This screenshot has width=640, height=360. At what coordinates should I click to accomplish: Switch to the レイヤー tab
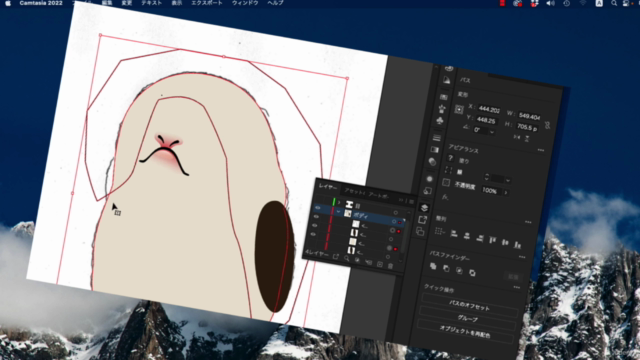point(329,187)
